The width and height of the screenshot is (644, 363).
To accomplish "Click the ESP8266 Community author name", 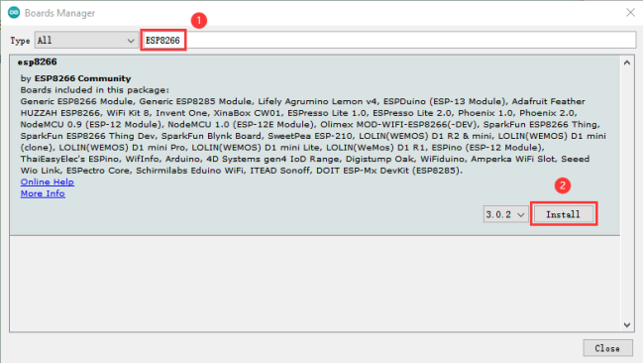I will pos(82,78).
